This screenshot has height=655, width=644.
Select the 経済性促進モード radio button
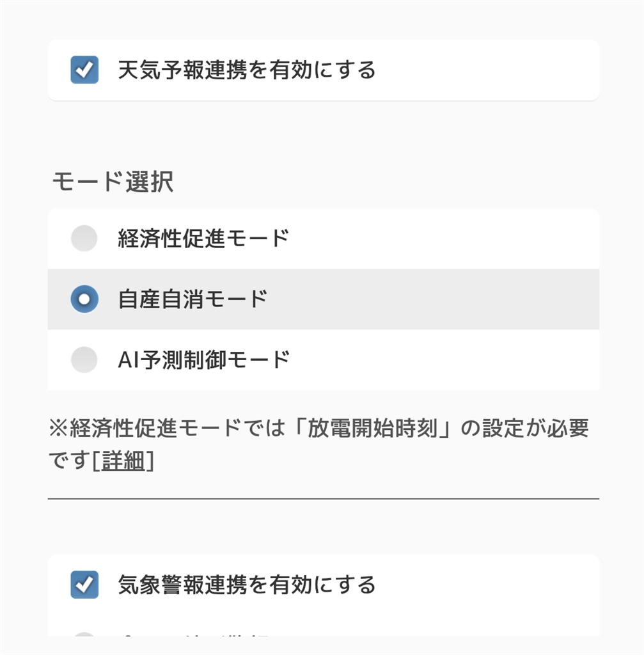[x=84, y=239]
